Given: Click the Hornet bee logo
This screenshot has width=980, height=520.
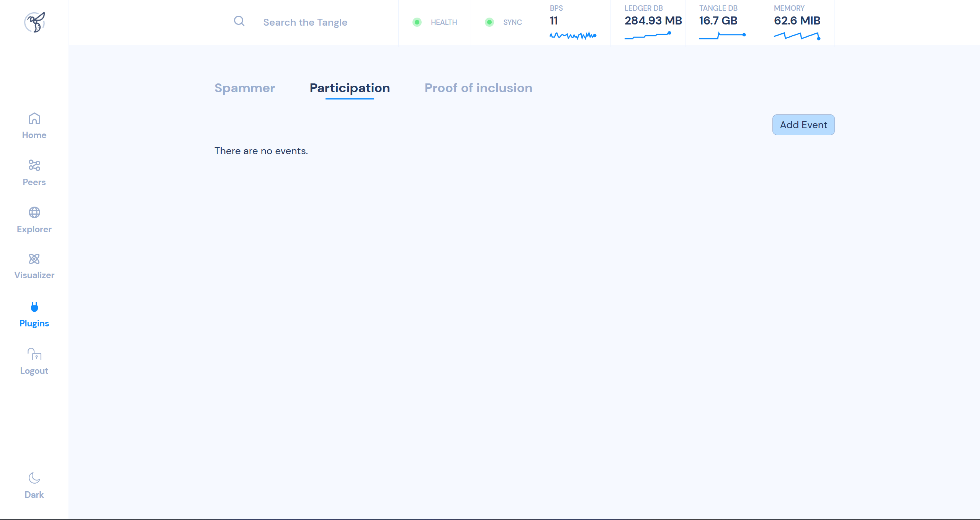Looking at the screenshot, I should click(x=34, y=22).
